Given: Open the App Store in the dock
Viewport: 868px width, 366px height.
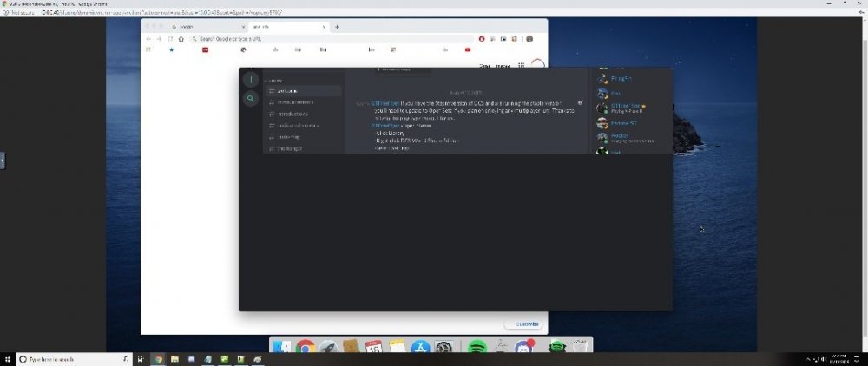Looking at the screenshot, I should click(421, 347).
